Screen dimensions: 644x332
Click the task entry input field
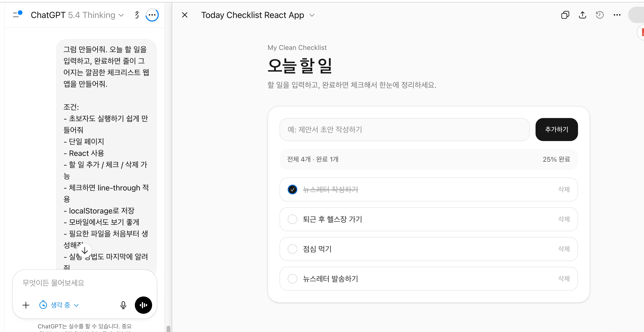click(x=404, y=130)
